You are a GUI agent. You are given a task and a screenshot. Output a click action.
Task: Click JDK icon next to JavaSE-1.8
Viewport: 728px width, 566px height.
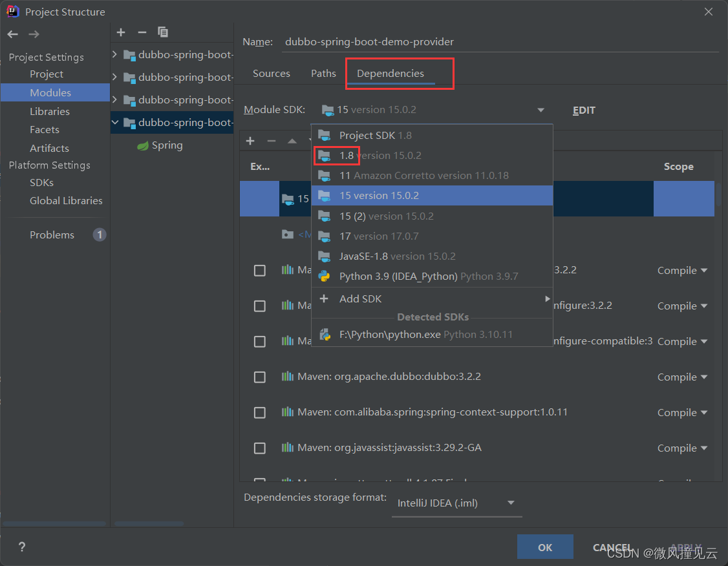tap(324, 257)
